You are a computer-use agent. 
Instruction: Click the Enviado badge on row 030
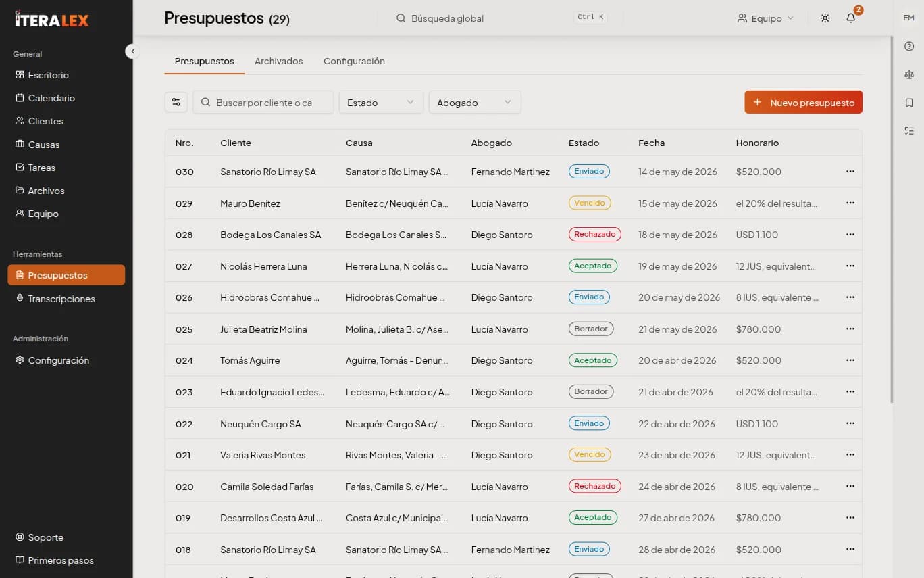pyautogui.click(x=589, y=171)
